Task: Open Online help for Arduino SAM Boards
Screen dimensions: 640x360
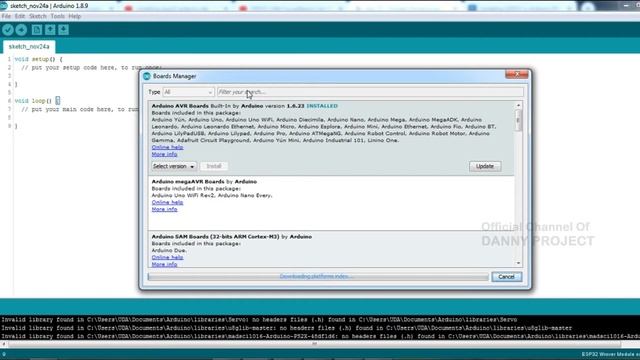Action: [167, 258]
